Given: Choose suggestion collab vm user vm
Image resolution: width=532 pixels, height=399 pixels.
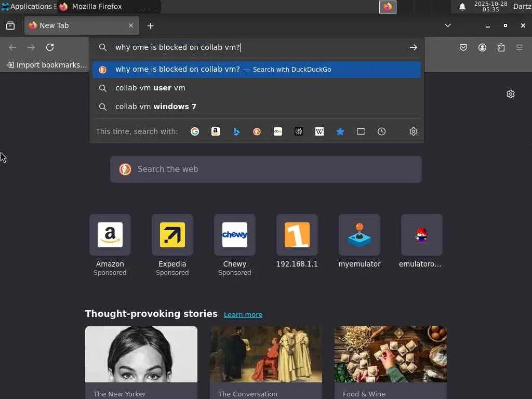Looking at the screenshot, I should [257, 88].
